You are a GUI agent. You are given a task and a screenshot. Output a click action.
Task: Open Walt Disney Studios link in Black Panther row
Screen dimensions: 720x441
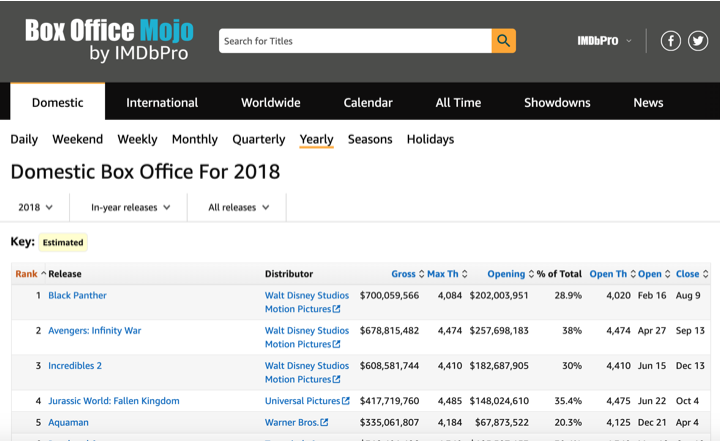307,302
